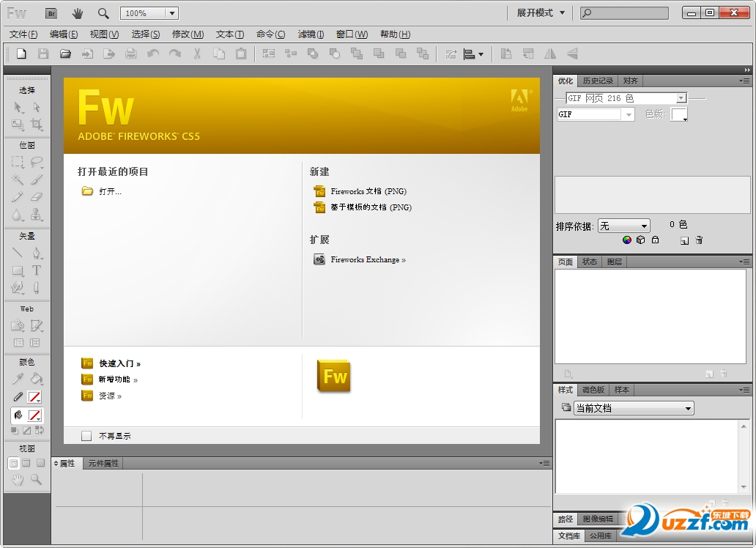Open the align toolbar dropdown arrow
Image resolution: width=756 pixels, height=548 pixels.
pos(481,54)
